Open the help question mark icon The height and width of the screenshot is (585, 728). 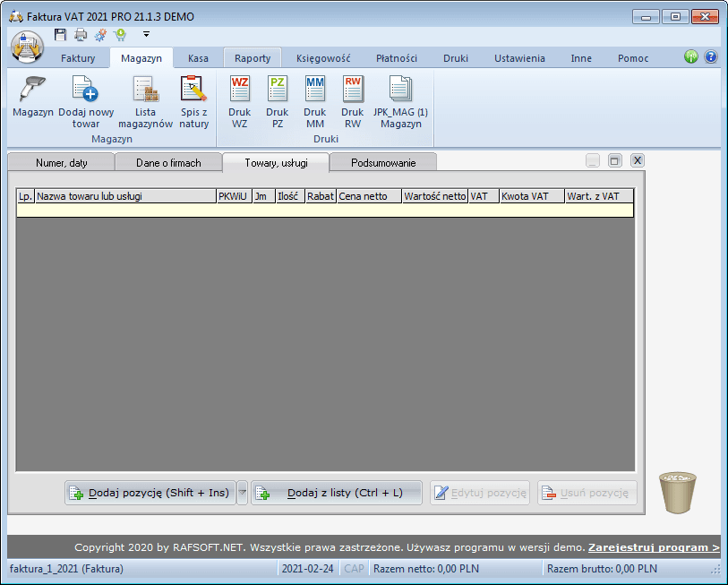pyautogui.click(x=709, y=56)
